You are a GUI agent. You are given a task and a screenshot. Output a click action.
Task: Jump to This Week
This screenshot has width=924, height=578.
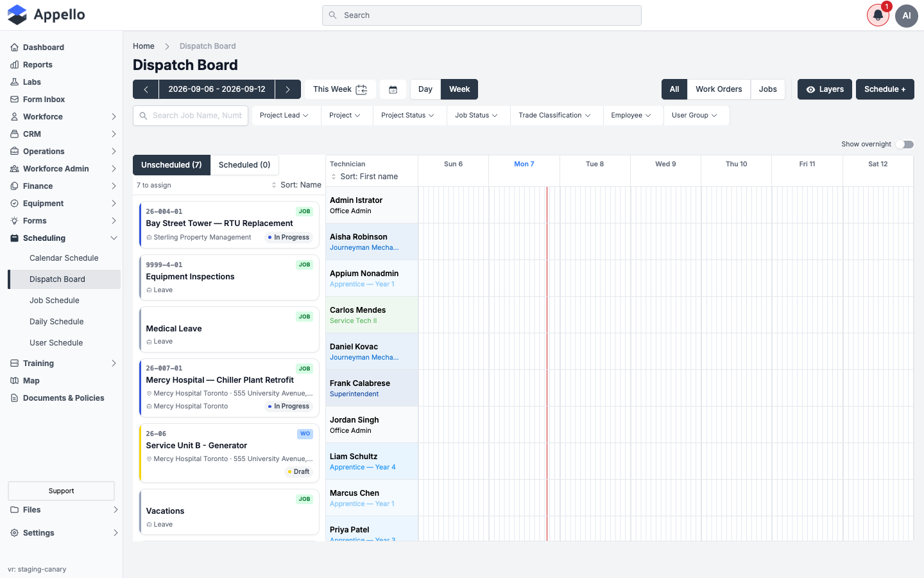tap(340, 89)
